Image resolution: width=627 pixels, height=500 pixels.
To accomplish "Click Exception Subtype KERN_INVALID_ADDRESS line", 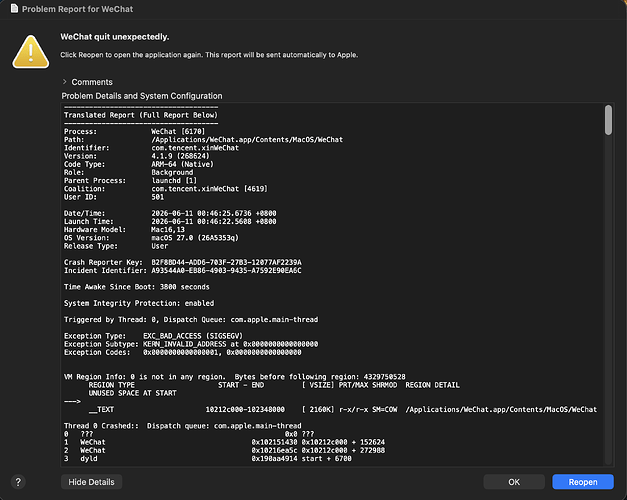I will 191,344.
